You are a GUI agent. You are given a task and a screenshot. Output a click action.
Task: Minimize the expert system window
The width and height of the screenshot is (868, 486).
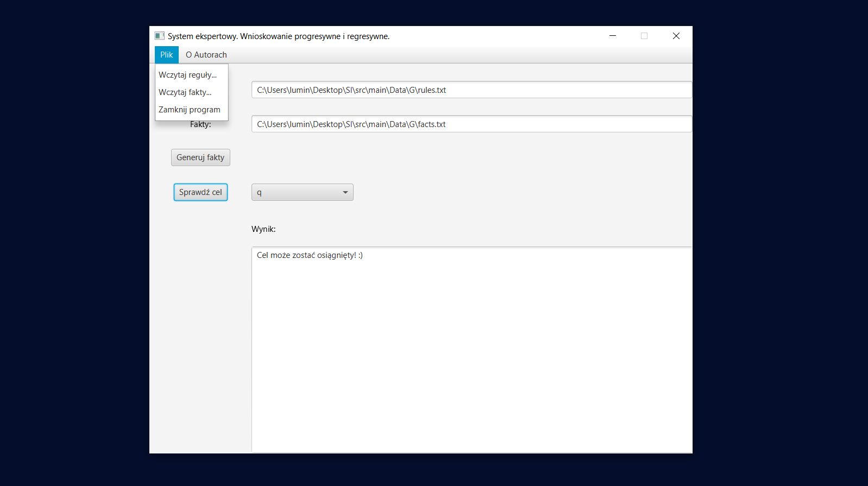point(613,36)
